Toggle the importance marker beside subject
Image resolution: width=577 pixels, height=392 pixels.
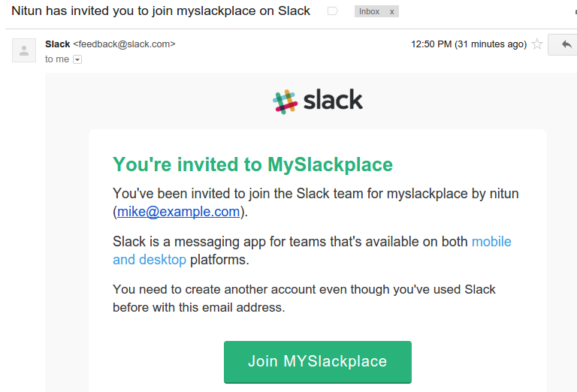tap(333, 11)
